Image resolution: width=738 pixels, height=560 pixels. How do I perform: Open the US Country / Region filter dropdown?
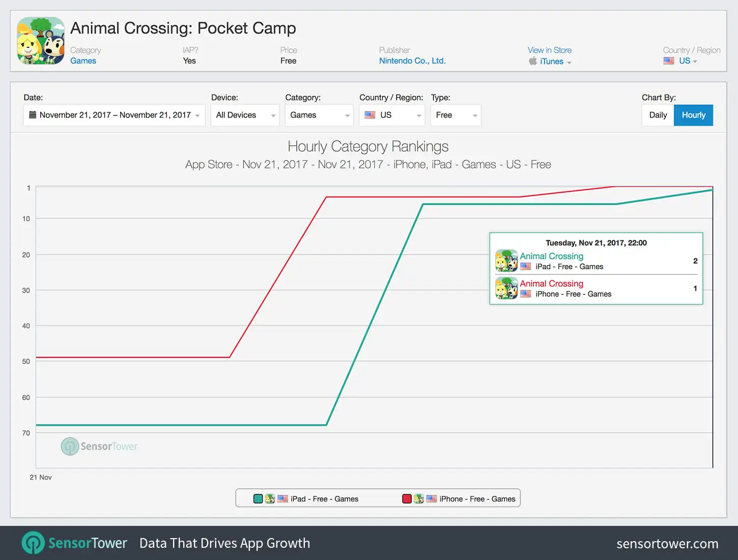pyautogui.click(x=392, y=115)
